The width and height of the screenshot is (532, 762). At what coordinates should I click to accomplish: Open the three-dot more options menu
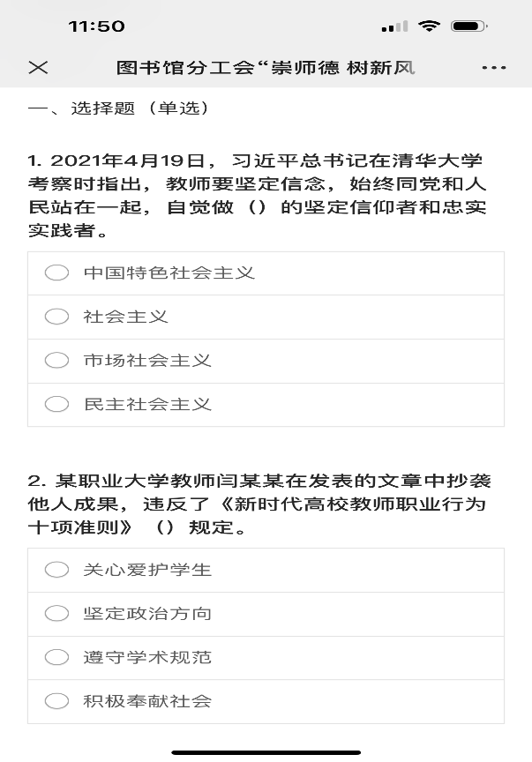click(x=494, y=68)
